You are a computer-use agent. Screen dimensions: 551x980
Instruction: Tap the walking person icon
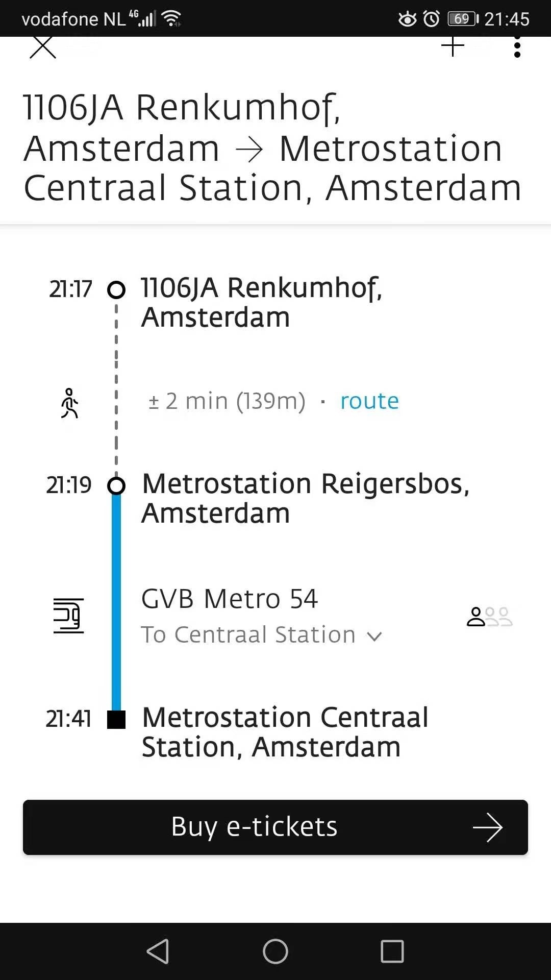[69, 403]
